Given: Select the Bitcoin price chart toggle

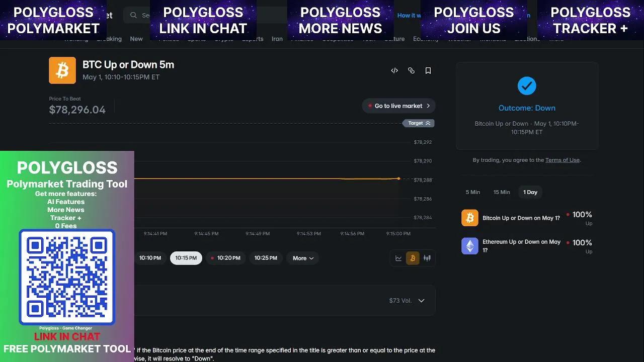Looking at the screenshot, I should 413,258.
